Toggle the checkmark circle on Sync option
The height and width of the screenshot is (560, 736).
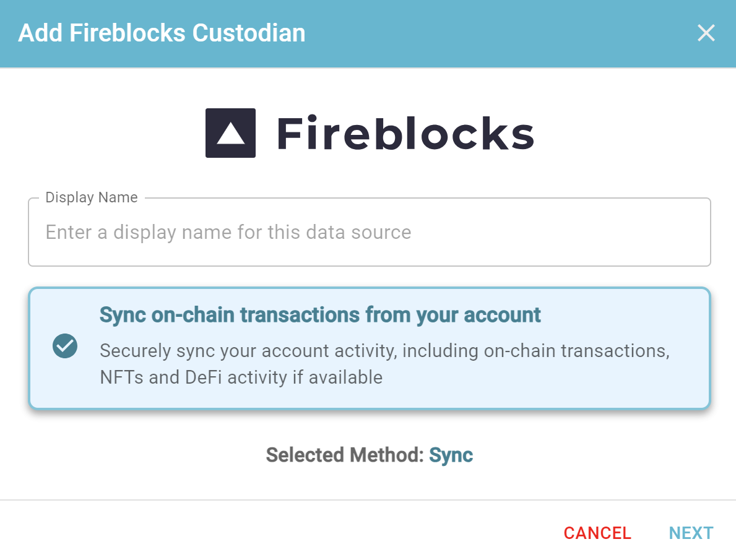click(x=65, y=346)
